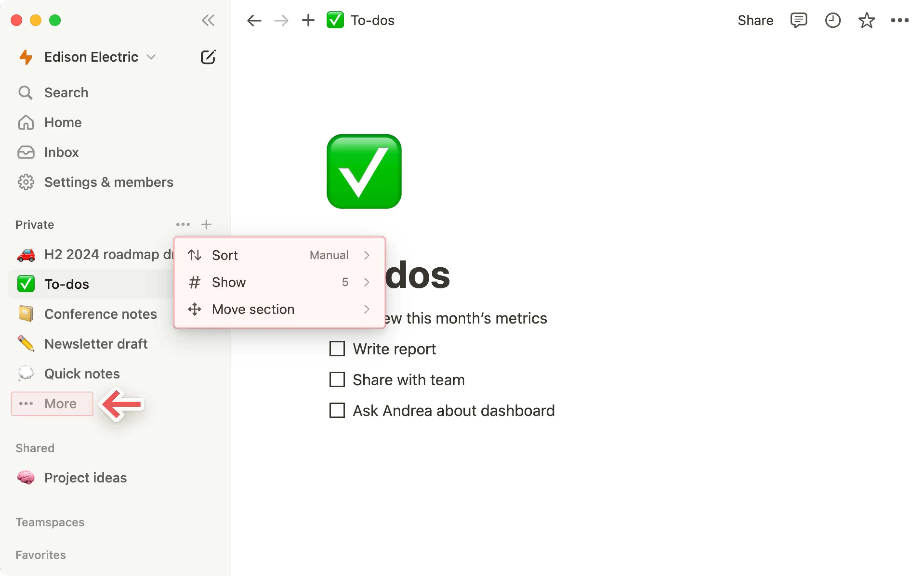Click the Share button
The height and width of the screenshot is (576, 924).
[755, 20]
